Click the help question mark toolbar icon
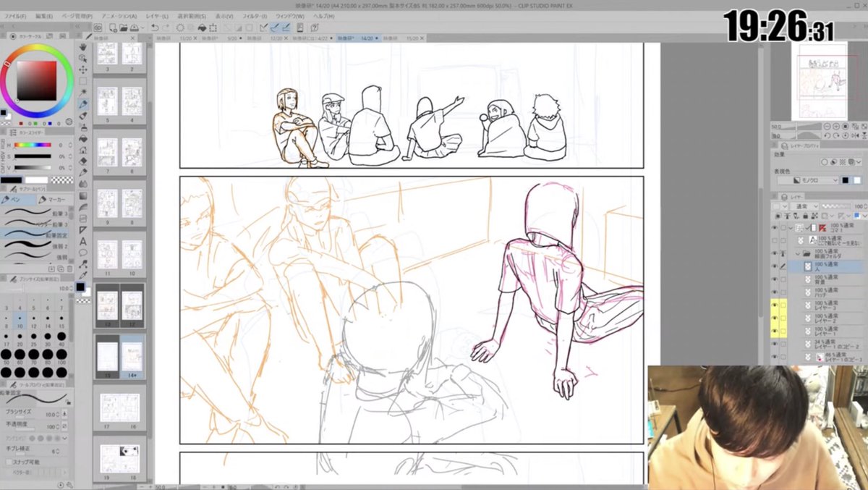 coord(315,28)
